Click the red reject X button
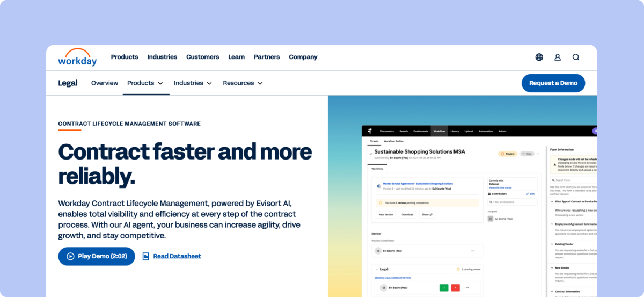This screenshot has height=297, width=644. pyautogui.click(x=456, y=288)
